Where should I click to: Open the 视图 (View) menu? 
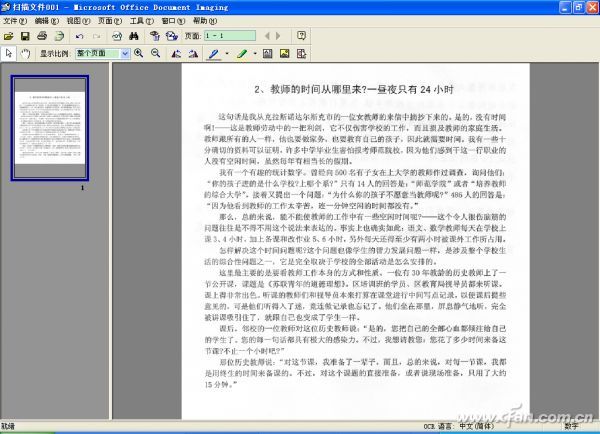pyautogui.click(x=78, y=21)
